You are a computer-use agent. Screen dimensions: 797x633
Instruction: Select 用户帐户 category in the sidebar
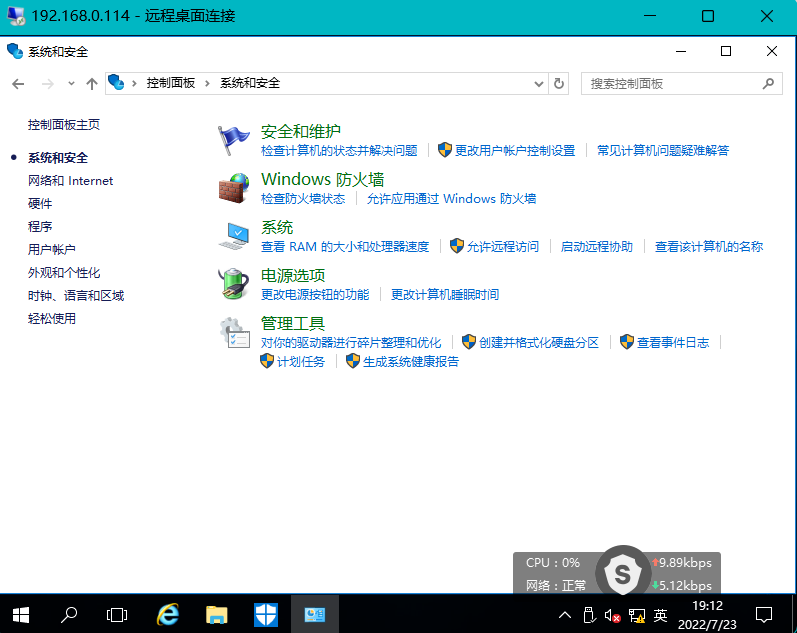[x=51, y=250]
